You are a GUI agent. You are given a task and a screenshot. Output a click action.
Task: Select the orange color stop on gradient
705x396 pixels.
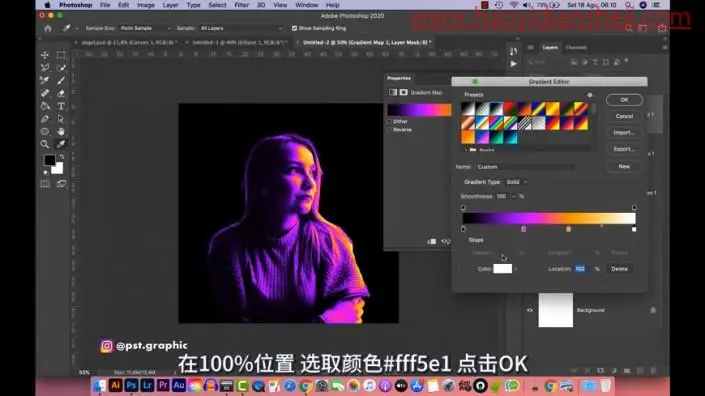click(568, 229)
